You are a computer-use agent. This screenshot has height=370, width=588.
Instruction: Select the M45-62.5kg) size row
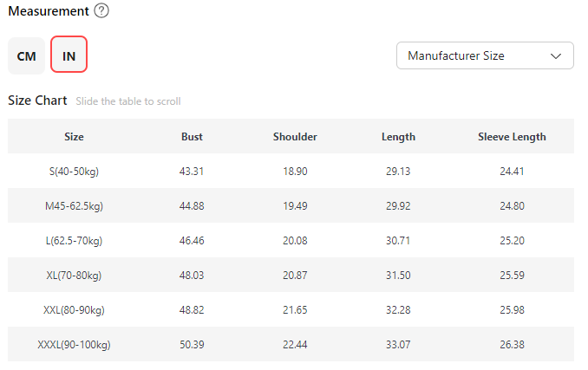[75, 205]
